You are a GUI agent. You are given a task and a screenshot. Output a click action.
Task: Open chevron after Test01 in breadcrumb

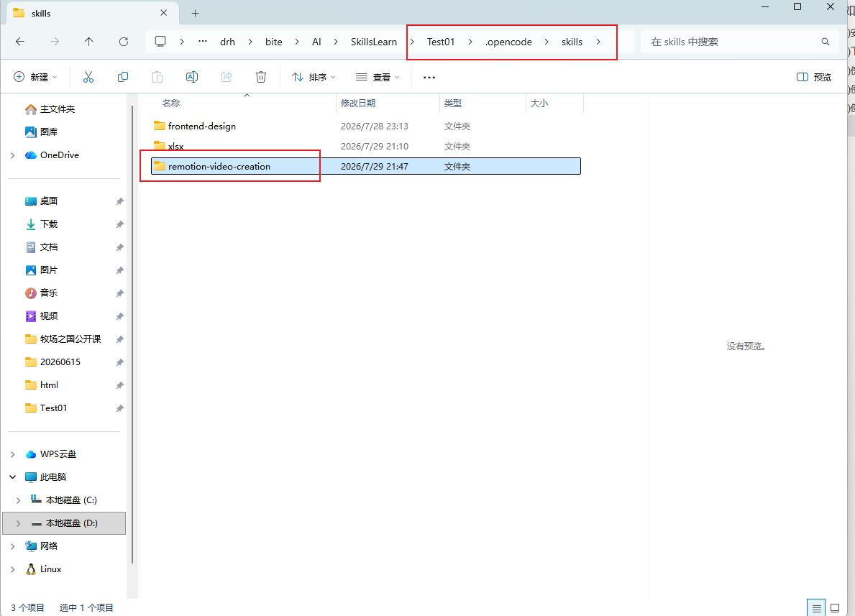coord(470,42)
